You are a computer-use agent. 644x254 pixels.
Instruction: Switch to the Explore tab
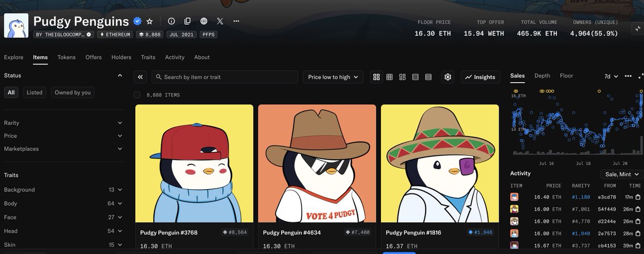(x=13, y=57)
